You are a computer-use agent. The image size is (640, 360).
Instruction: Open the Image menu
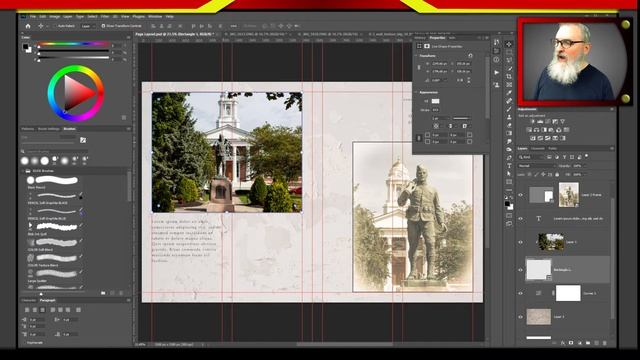(x=54, y=16)
